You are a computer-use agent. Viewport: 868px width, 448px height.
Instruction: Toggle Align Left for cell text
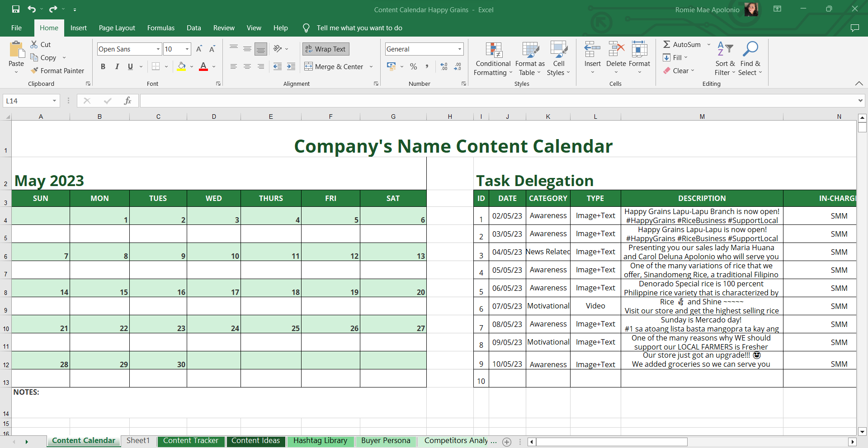point(234,66)
